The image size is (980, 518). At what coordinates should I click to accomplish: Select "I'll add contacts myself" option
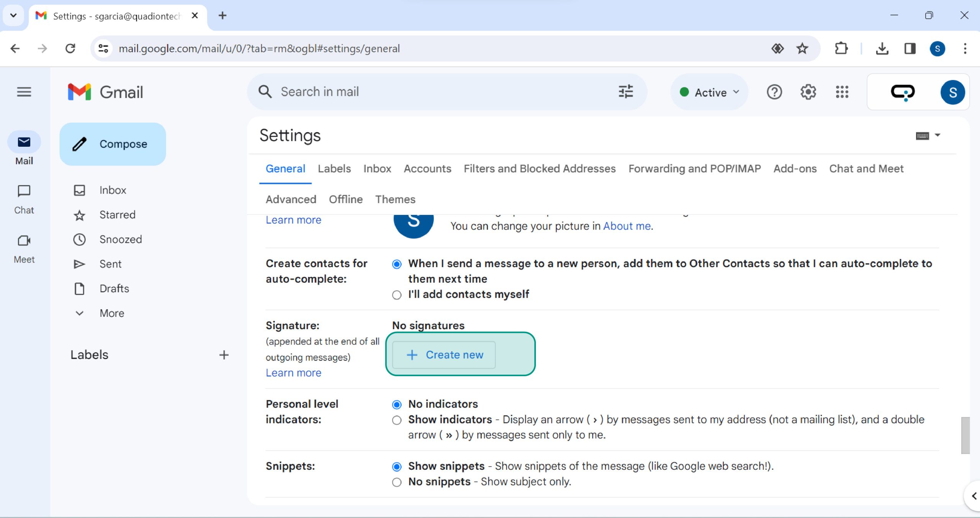point(397,295)
